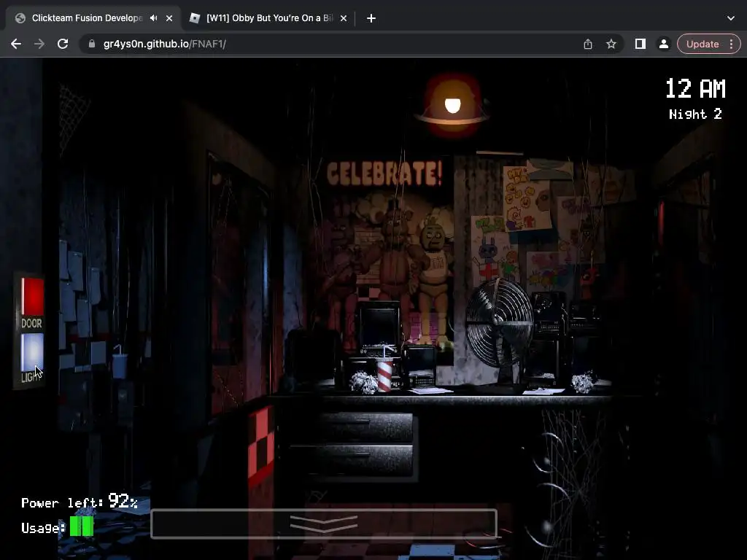Expand the tab search chevron
Viewport: 747px width, 560px height.
(731, 18)
